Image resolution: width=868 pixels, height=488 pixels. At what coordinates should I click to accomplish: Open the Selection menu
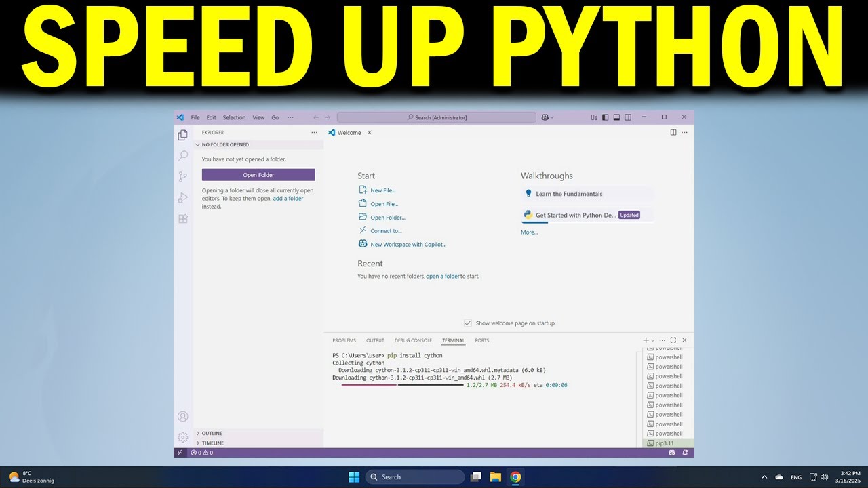pyautogui.click(x=234, y=117)
